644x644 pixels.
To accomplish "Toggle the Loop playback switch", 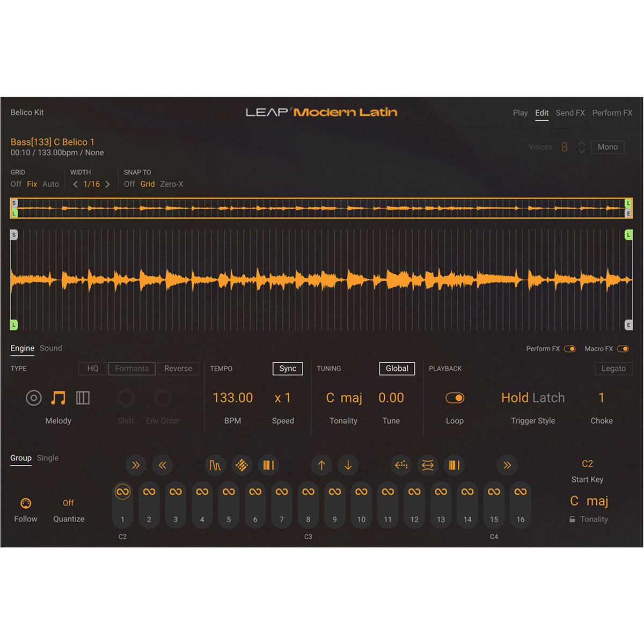I will [455, 398].
